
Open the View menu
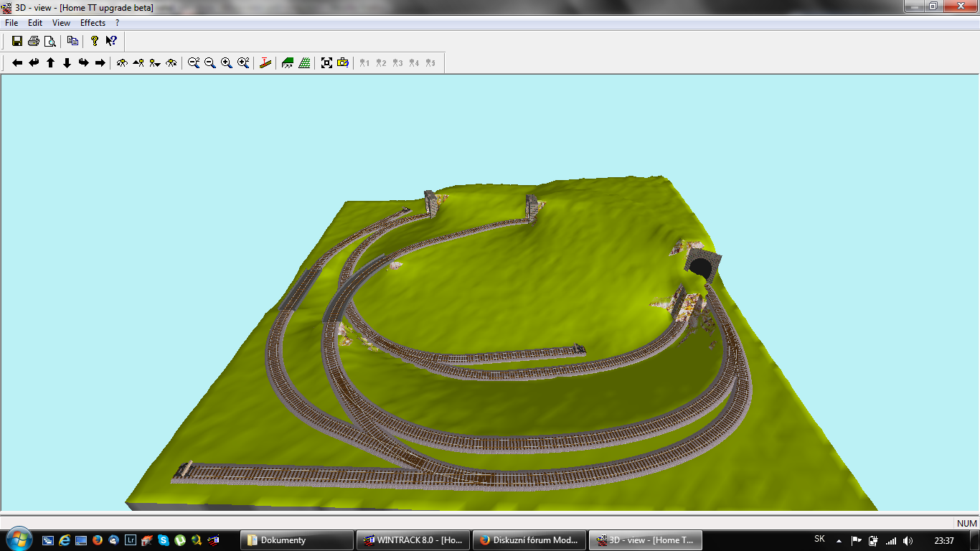coord(61,23)
